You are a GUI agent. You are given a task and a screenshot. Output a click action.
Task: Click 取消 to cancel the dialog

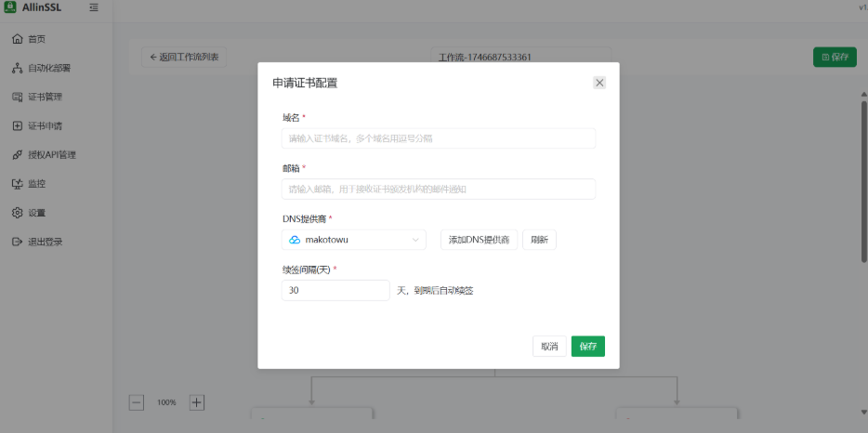click(548, 347)
